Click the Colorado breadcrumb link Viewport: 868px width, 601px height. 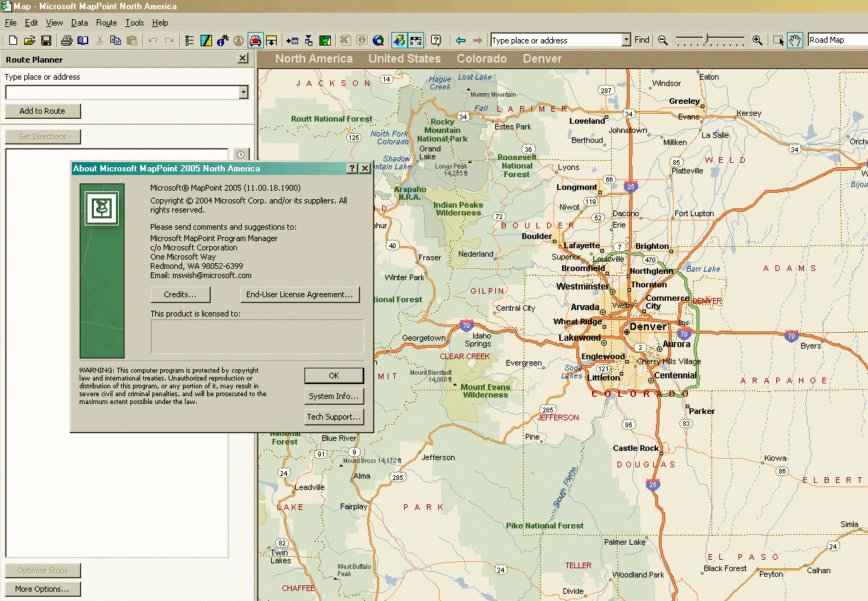coord(482,58)
